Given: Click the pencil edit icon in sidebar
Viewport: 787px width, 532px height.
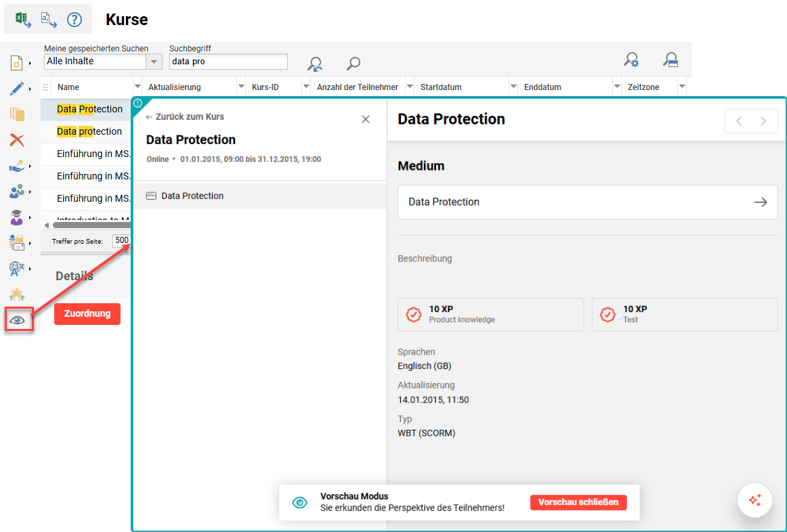Looking at the screenshot, I should [16, 89].
